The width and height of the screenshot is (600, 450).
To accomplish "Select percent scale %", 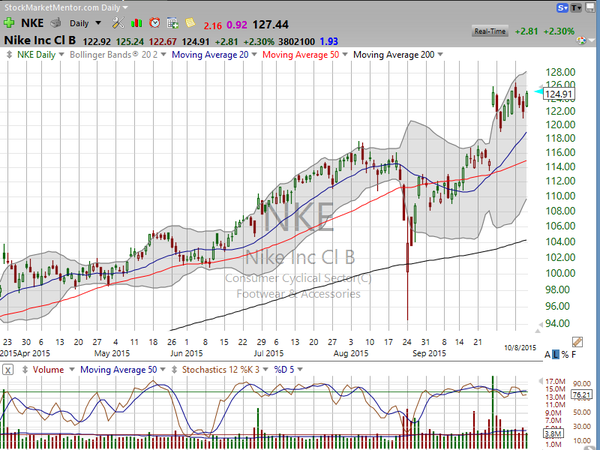I will pos(565,355).
